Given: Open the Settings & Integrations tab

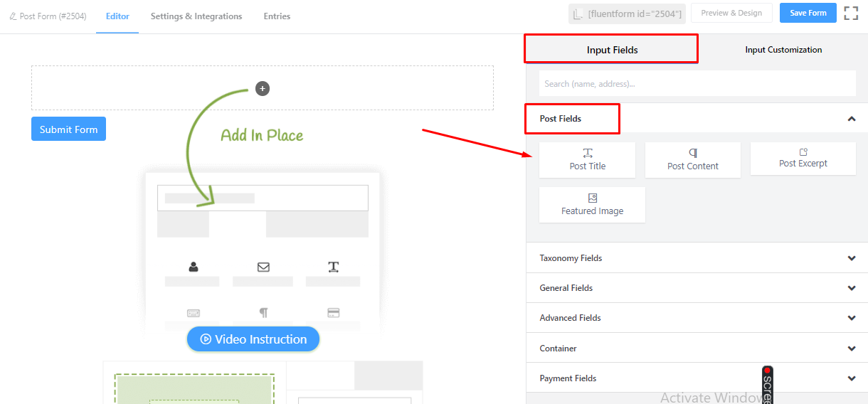Looking at the screenshot, I should click(196, 16).
